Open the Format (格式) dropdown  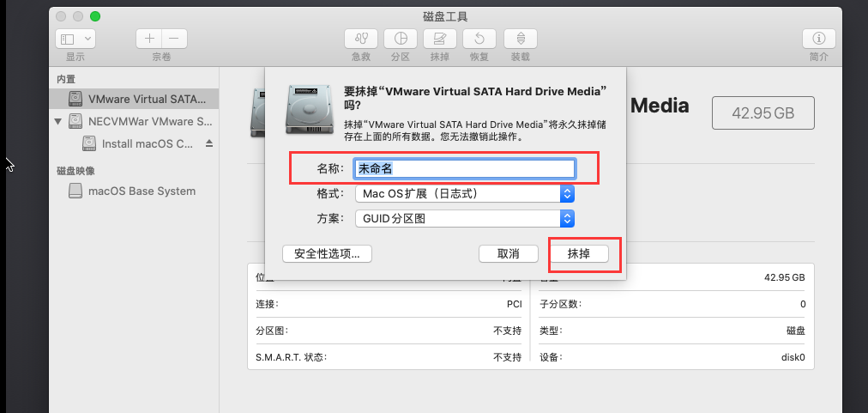[464, 193]
